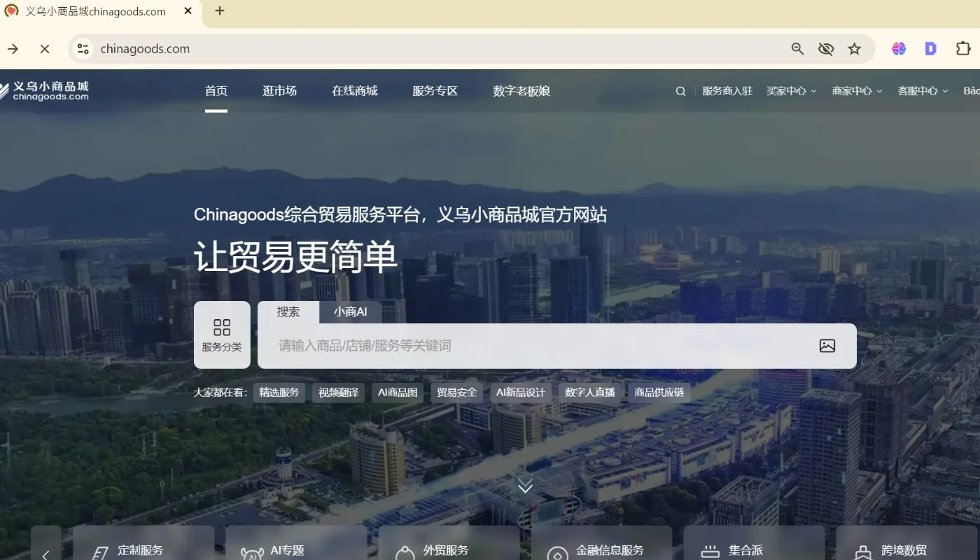Click the 视频翻译 tag
Image resolution: width=980 pixels, height=560 pixels.
click(339, 393)
